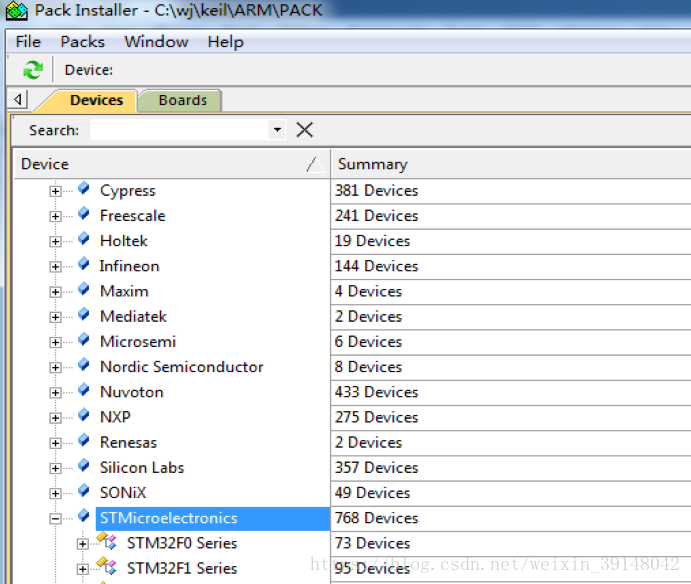Open the Help menu
The width and height of the screenshot is (691, 584).
coord(225,42)
